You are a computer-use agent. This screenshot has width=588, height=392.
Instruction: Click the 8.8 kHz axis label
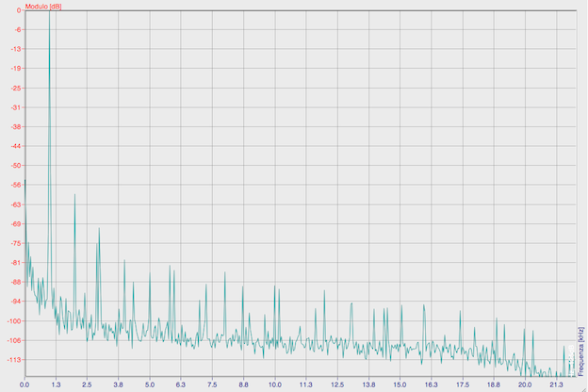243,384
